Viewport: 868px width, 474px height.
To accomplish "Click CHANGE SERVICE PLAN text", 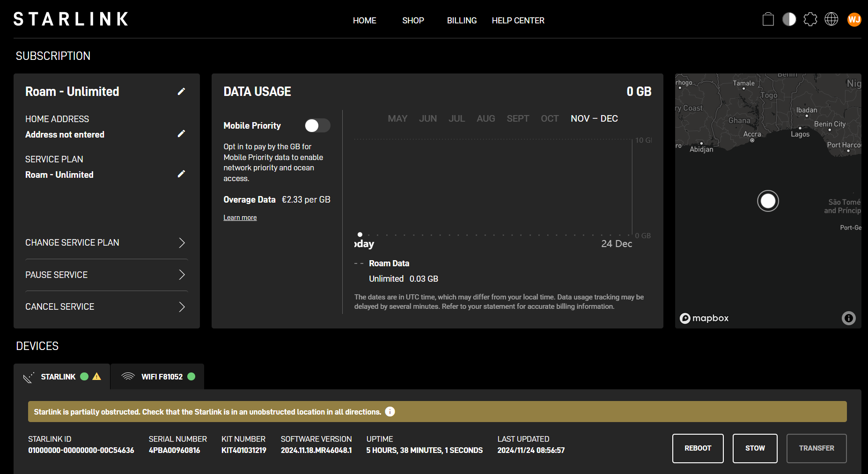I will pos(72,243).
